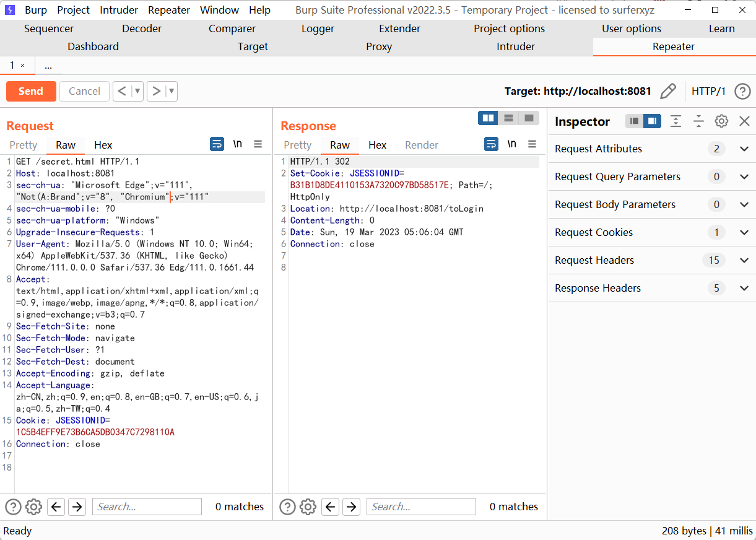The image size is (756, 540).
Task: Select side-by-side split layout icon
Action: [489, 118]
